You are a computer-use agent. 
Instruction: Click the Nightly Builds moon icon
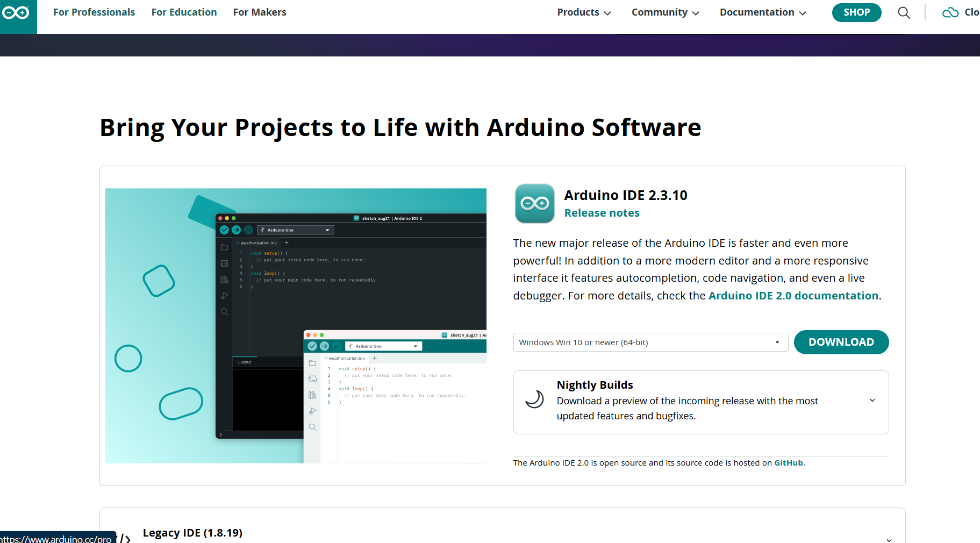[x=534, y=399]
